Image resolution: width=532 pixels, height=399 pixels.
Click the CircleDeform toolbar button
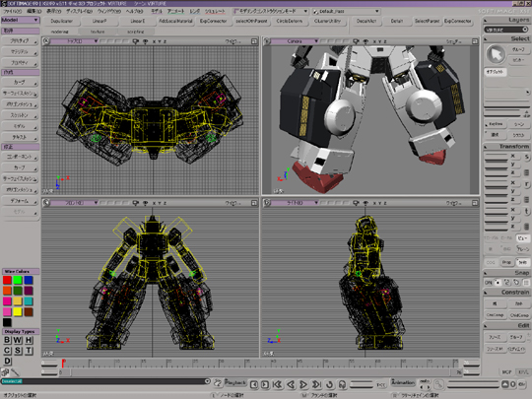[290, 21]
